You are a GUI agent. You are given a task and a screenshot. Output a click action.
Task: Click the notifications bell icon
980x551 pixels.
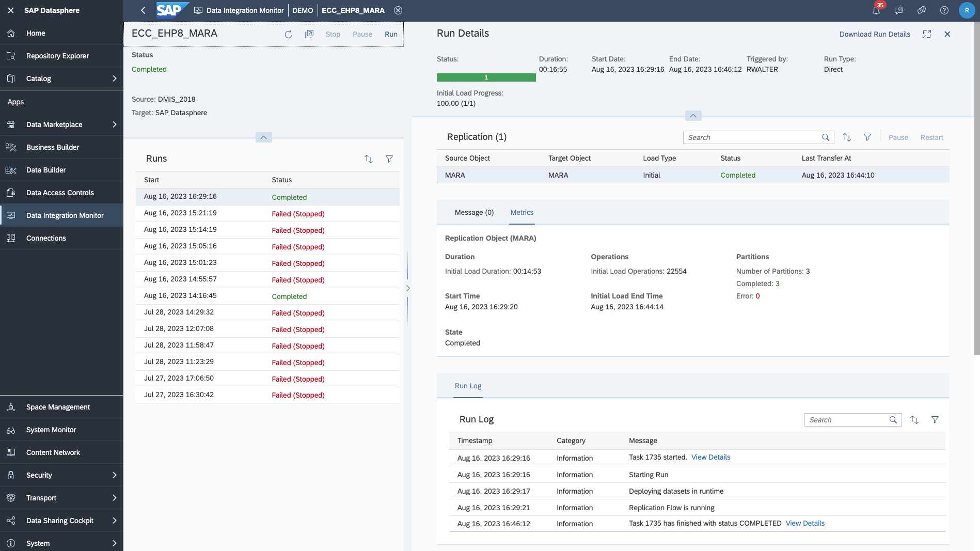876,10
